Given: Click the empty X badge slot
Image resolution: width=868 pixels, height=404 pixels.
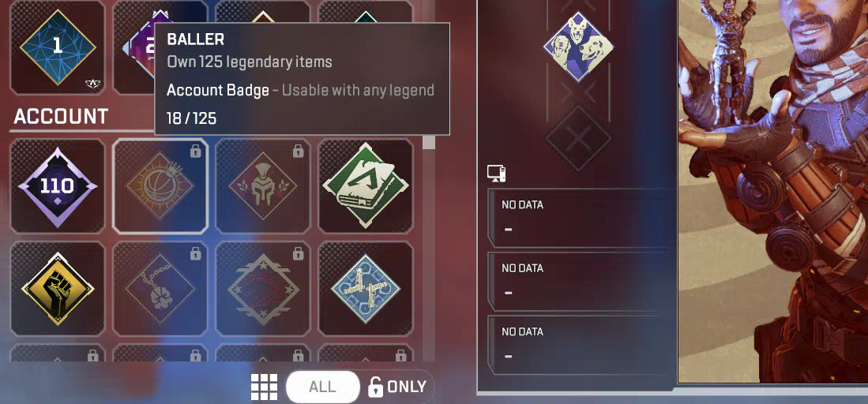Looking at the screenshot, I should [578, 138].
